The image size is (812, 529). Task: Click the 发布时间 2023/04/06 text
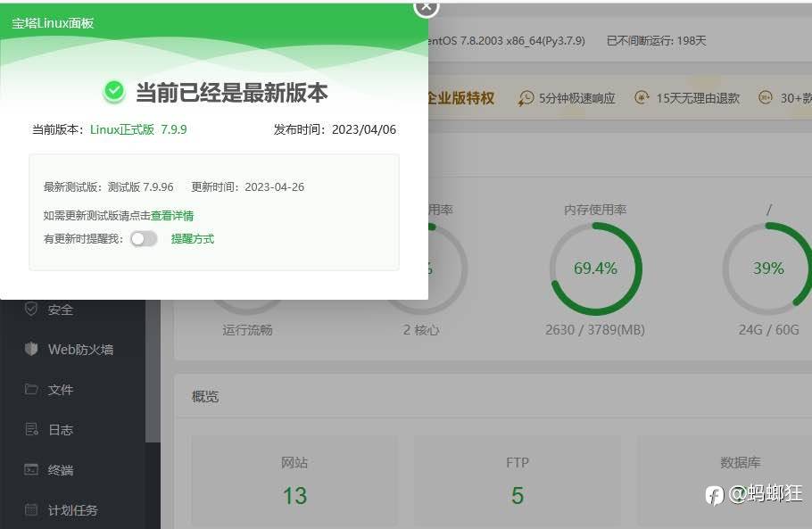click(x=335, y=129)
